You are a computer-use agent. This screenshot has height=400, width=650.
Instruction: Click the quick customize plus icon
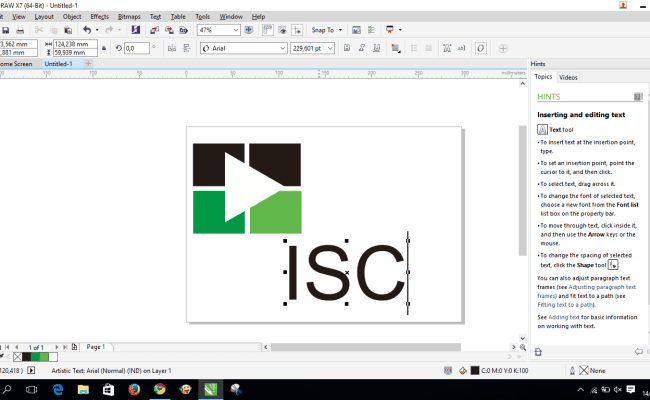(x=503, y=48)
